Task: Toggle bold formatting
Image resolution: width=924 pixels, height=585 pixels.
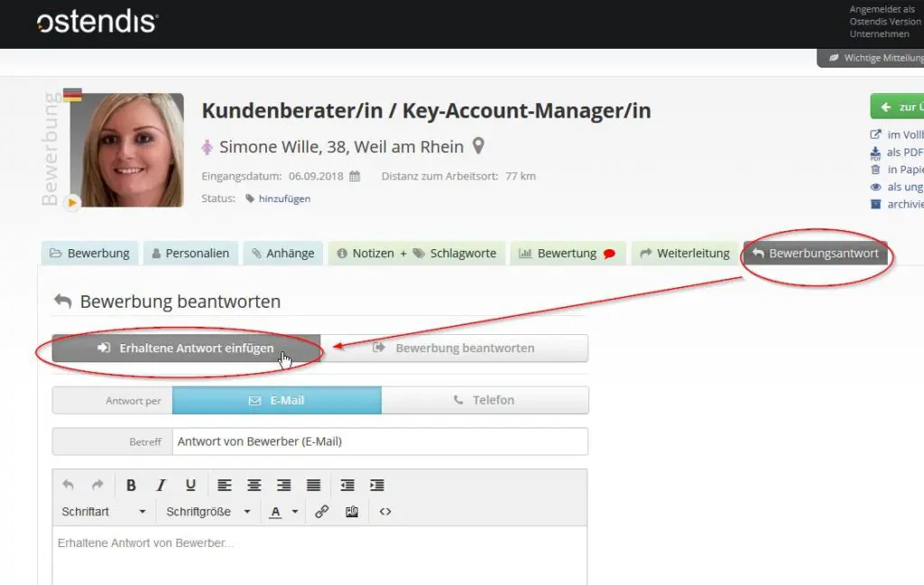Action: (131, 485)
